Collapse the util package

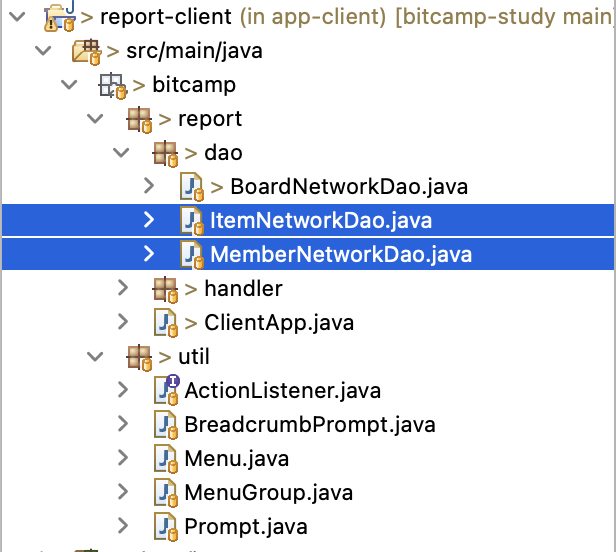(95, 356)
